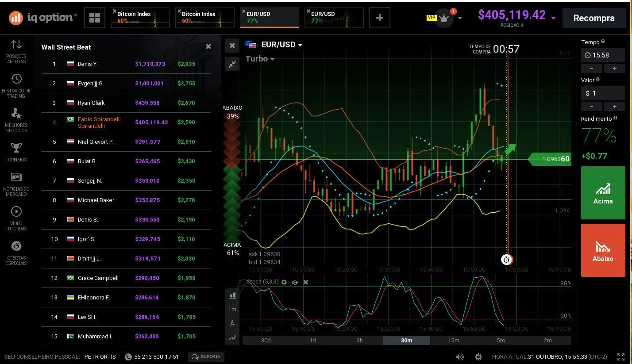Switch to the 15m timeframe
The height and width of the screenshot is (364, 632).
click(x=454, y=340)
